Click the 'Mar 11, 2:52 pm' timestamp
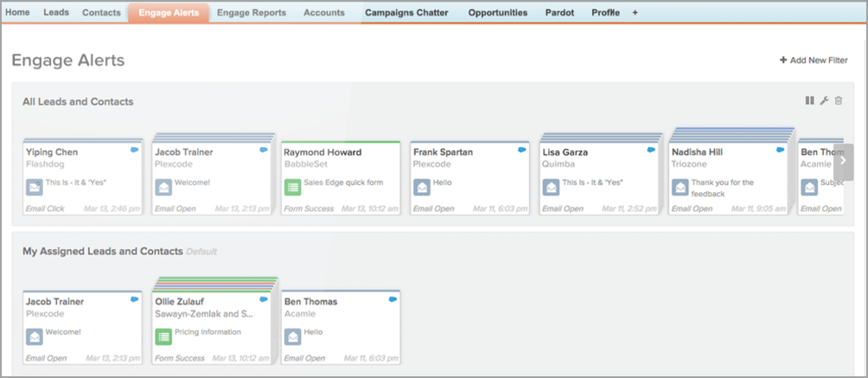Viewport: 868px width, 378px height. pos(629,209)
